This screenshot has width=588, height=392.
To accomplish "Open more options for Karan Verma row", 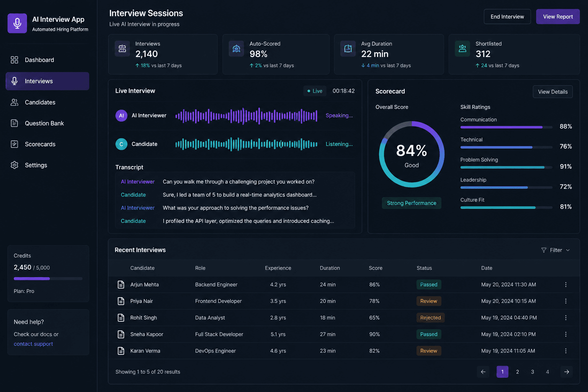I will point(566,351).
